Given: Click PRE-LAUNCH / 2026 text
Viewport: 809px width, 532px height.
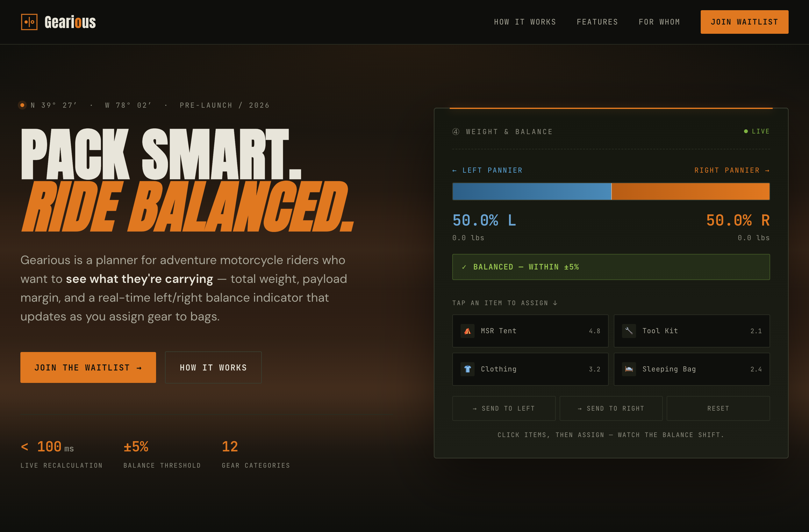Looking at the screenshot, I should point(224,105).
